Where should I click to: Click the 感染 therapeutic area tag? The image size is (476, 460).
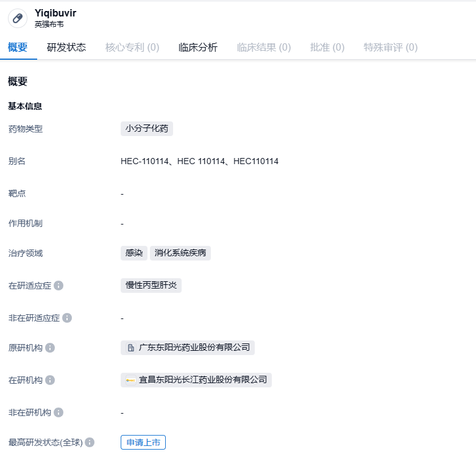134,253
